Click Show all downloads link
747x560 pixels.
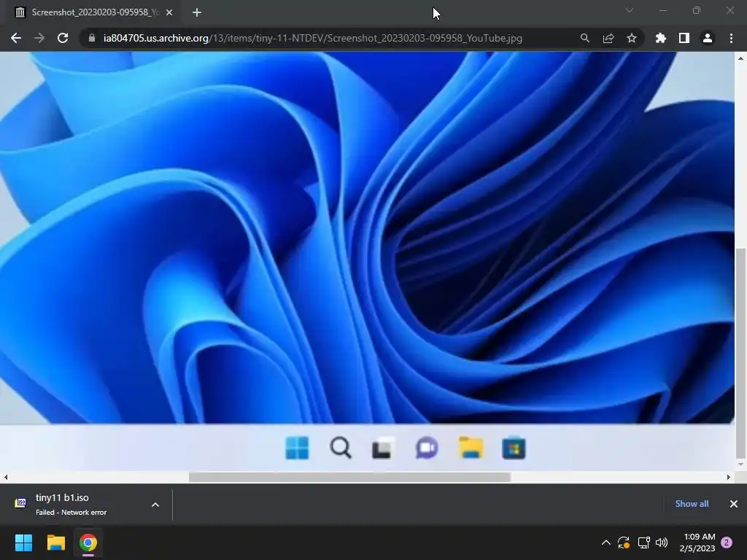point(692,504)
